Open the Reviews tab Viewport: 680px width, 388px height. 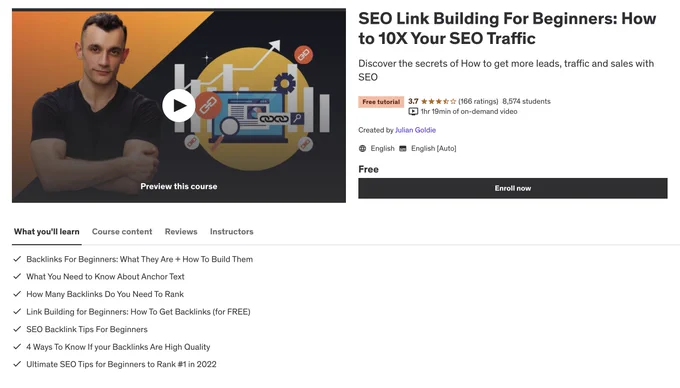tap(181, 232)
